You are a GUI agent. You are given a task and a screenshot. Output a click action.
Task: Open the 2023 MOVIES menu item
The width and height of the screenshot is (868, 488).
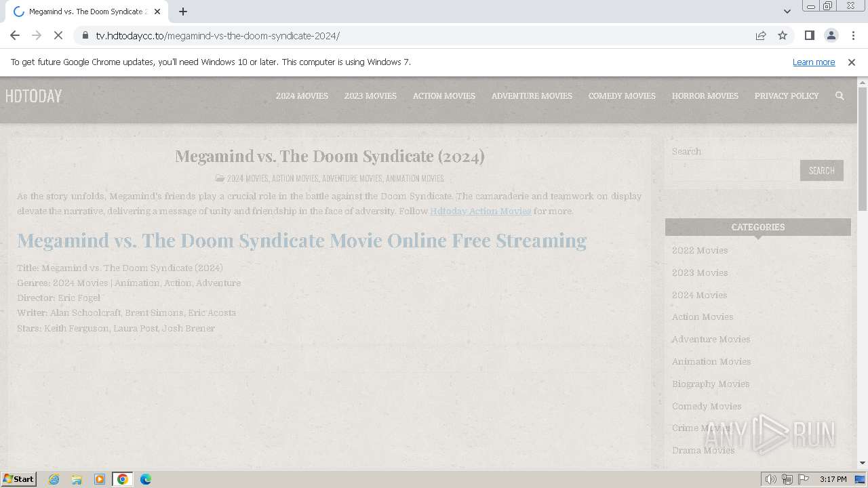point(370,96)
